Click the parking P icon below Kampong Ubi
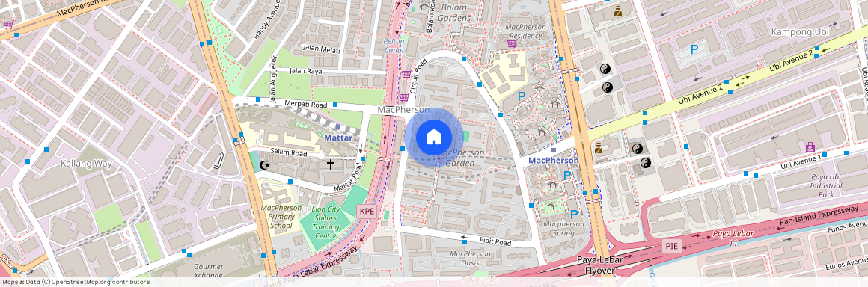Image resolution: width=868 pixels, height=287 pixels. click(x=694, y=50)
